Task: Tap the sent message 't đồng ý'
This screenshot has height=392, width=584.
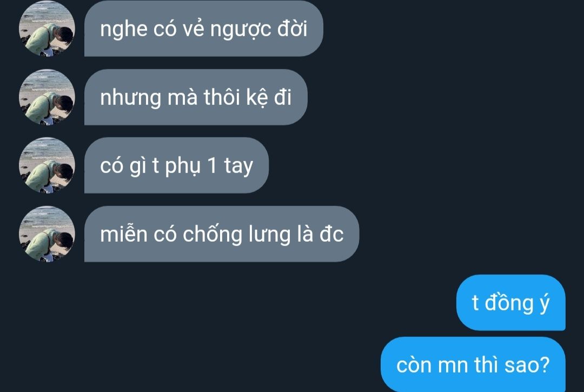Action: [x=511, y=302]
